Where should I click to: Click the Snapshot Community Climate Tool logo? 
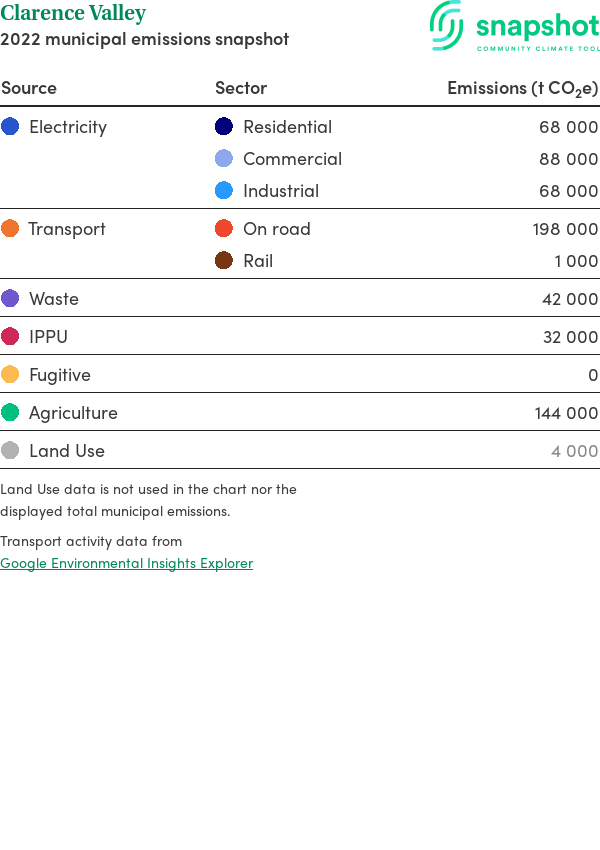click(x=515, y=27)
